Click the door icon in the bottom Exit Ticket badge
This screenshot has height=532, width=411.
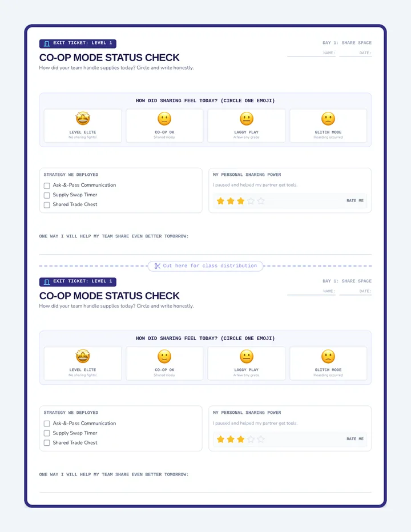click(x=47, y=281)
